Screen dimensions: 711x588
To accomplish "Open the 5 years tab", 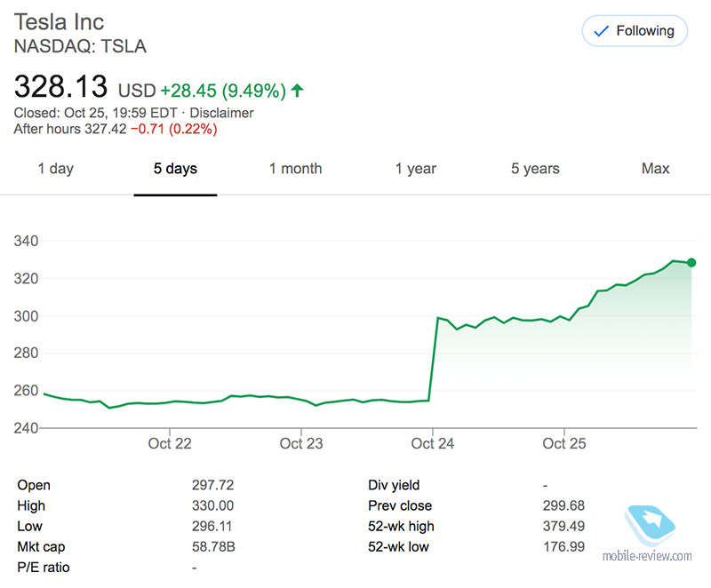I will [535, 169].
